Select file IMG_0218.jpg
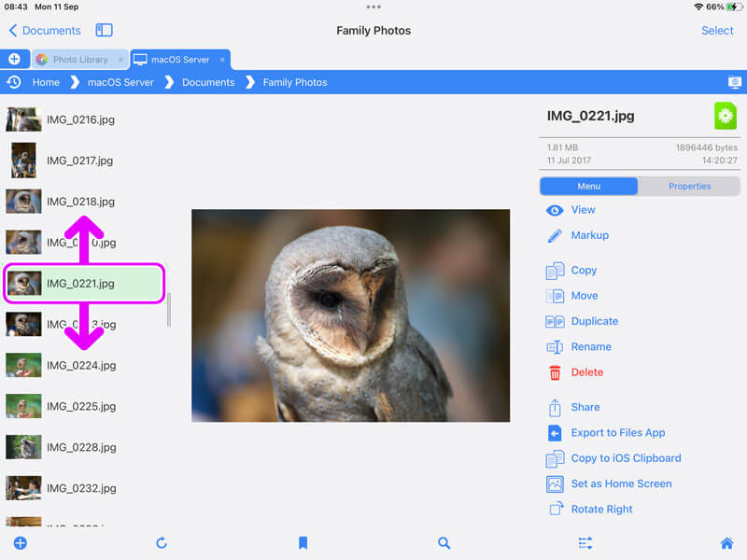Image resolution: width=747 pixels, height=560 pixels. pos(84,202)
